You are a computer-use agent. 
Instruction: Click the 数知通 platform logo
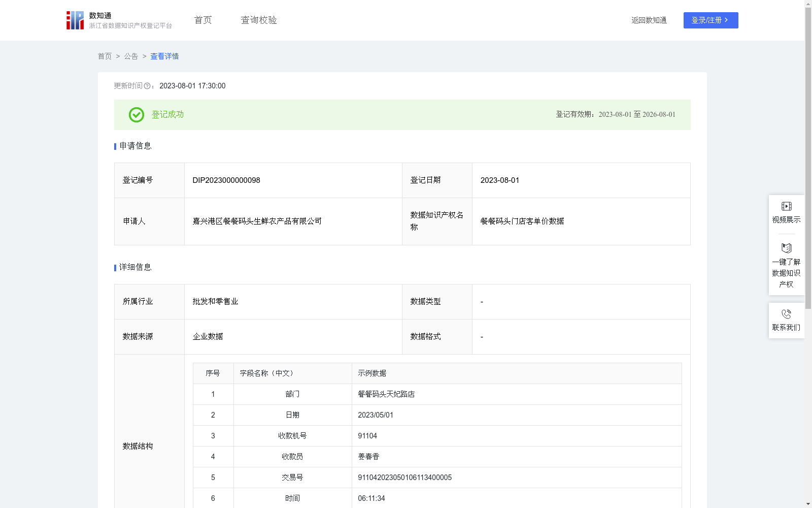[119, 20]
